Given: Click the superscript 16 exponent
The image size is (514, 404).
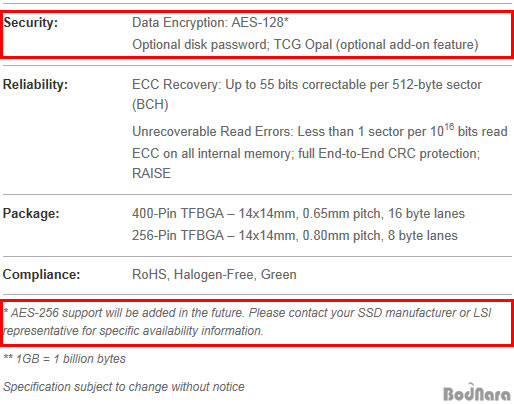Looking at the screenshot, I should (449, 127).
